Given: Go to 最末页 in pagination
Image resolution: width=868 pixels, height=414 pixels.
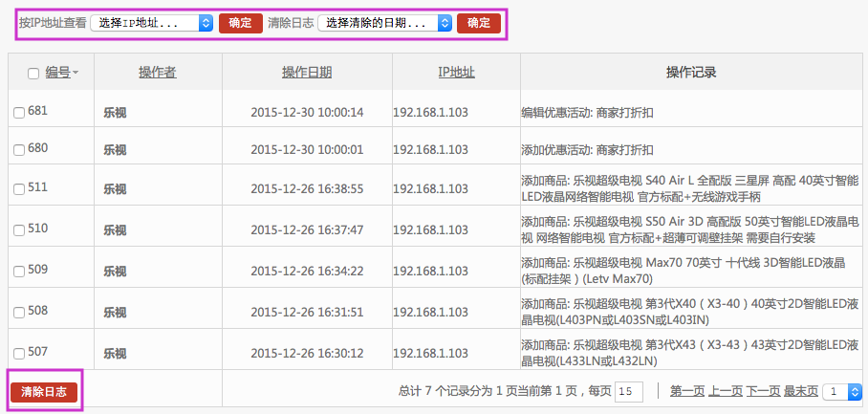Looking at the screenshot, I should point(801,391).
